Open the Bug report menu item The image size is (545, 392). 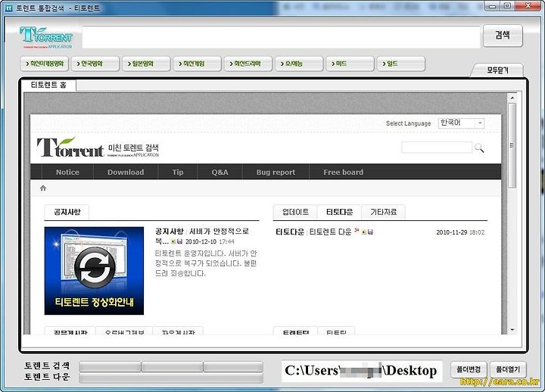pos(276,172)
